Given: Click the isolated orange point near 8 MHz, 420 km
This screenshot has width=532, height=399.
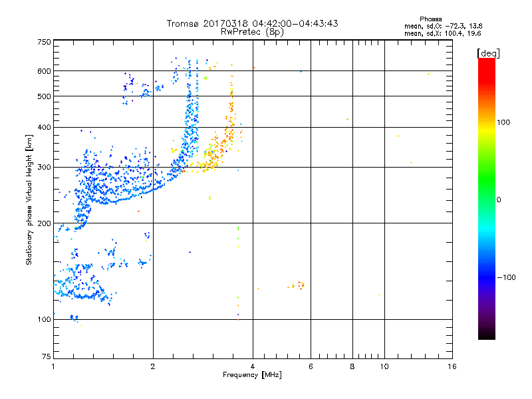Looking at the screenshot, I should [x=347, y=120].
